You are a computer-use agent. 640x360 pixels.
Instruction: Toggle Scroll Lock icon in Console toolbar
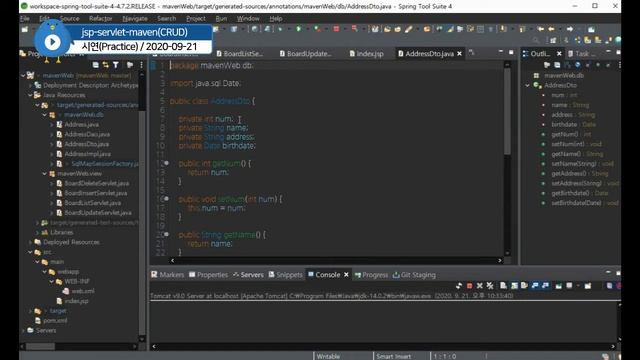point(514,286)
